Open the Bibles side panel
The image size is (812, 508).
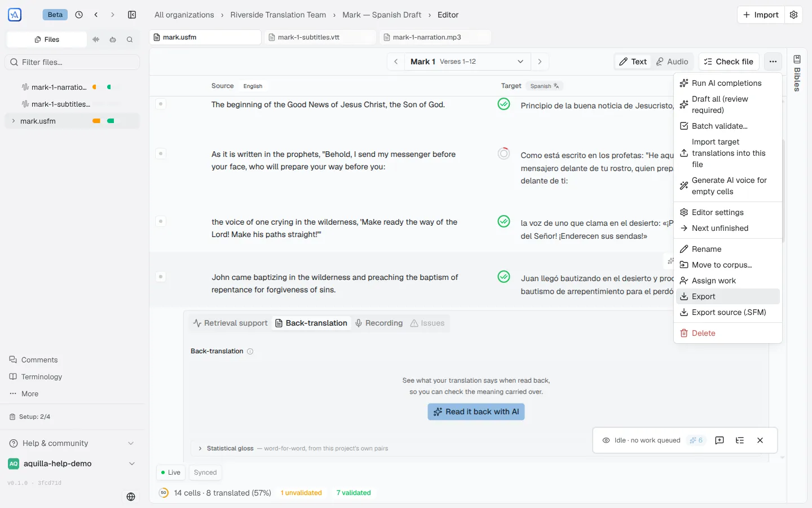[x=797, y=73]
